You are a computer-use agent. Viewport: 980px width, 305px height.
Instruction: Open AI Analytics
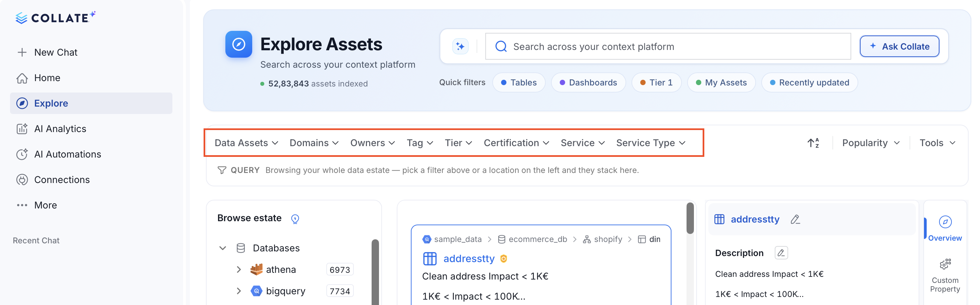[x=91, y=129]
